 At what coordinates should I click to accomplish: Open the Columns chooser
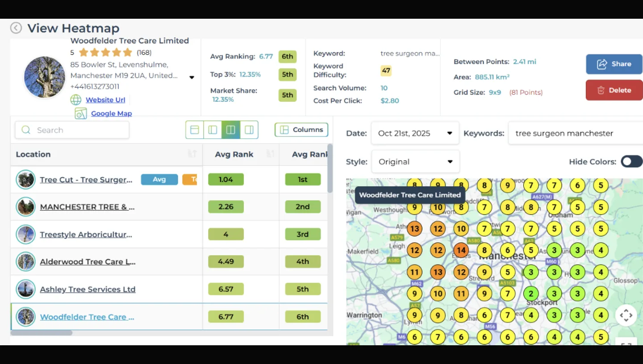click(301, 130)
